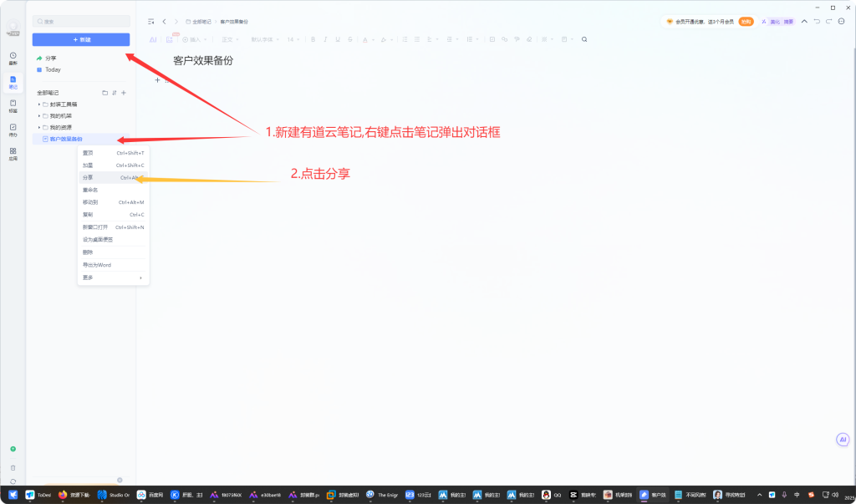Viewport: 856px width, 504px height.
Task: Toggle bold formatting
Action: pyautogui.click(x=313, y=39)
